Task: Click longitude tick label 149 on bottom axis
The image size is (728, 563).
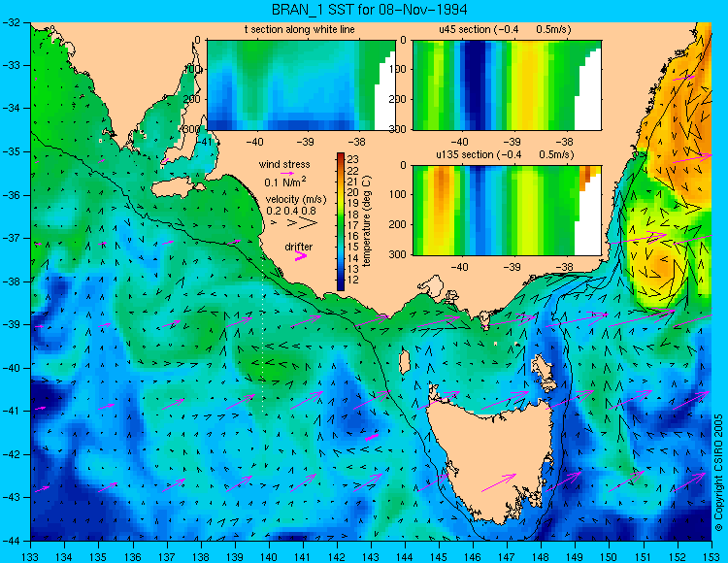Action: 576,556
